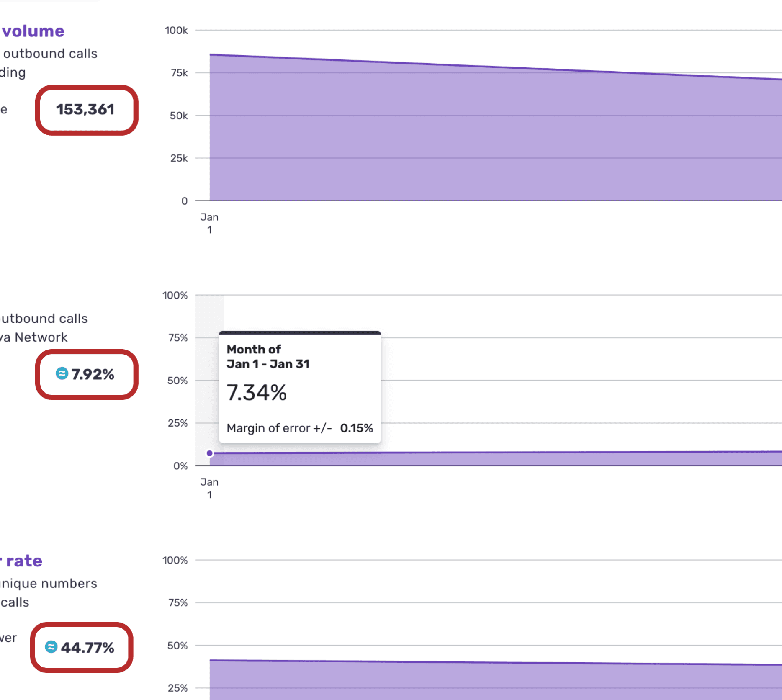The image size is (782, 700).
Task: Click the Jan 1 axis label under volume chart
Action: [209, 223]
